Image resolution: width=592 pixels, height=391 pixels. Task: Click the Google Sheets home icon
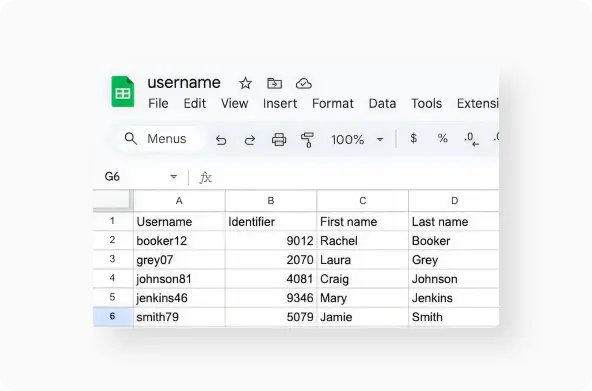[123, 92]
